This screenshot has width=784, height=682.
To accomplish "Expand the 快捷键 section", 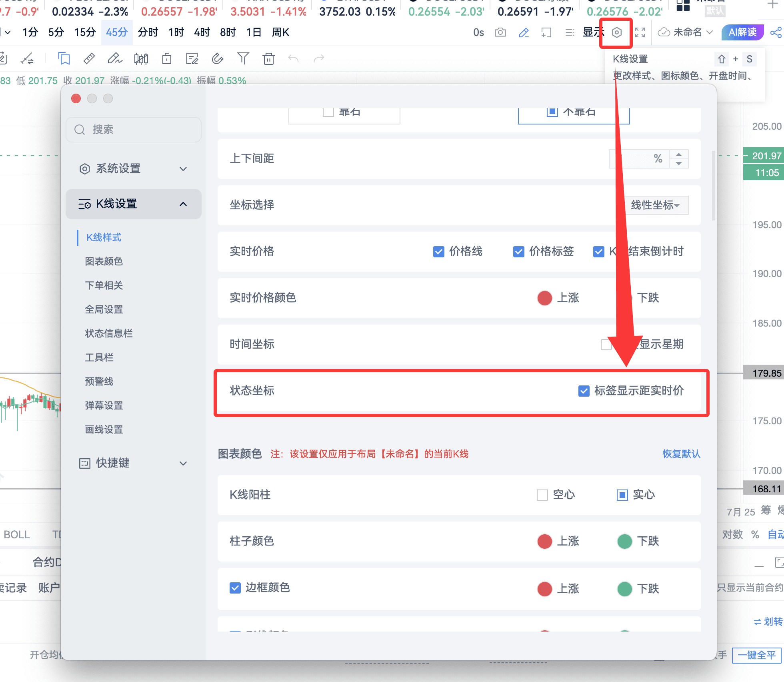I will click(x=134, y=463).
